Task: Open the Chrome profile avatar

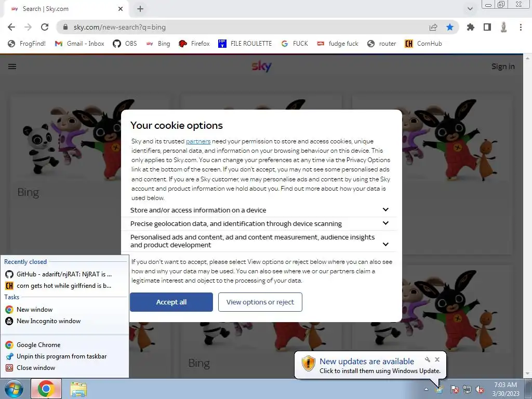Action: 504,27
